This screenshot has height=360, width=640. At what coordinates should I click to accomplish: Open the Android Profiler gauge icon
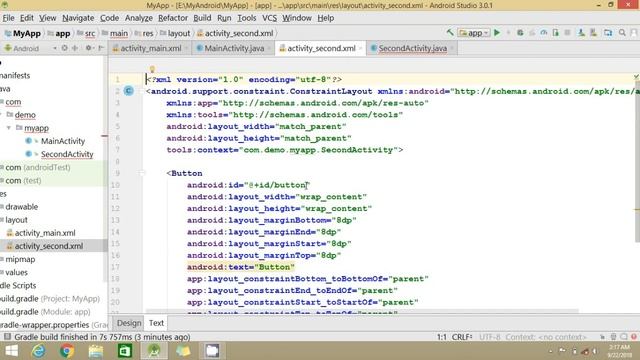click(544, 33)
